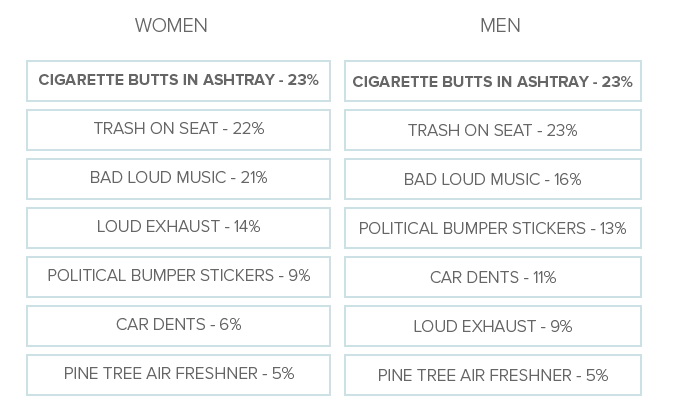Click men's Bad Loud Music 16% box
Screen dimensions: 687x412
point(492,180)
